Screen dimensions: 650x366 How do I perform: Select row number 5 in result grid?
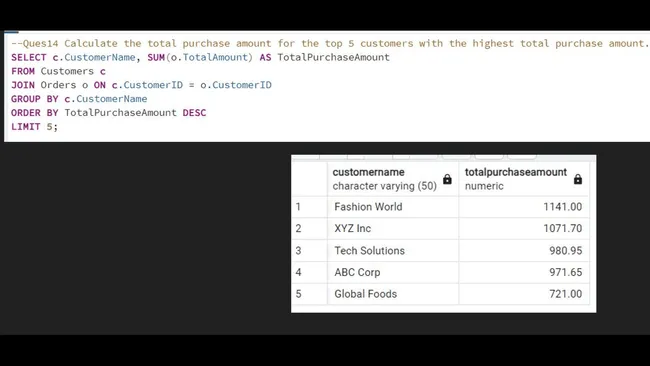tap(309, 294)
